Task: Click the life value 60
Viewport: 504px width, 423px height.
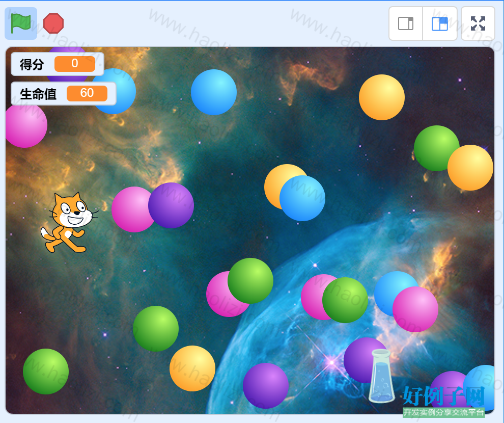Action: [x=87, y=93]
